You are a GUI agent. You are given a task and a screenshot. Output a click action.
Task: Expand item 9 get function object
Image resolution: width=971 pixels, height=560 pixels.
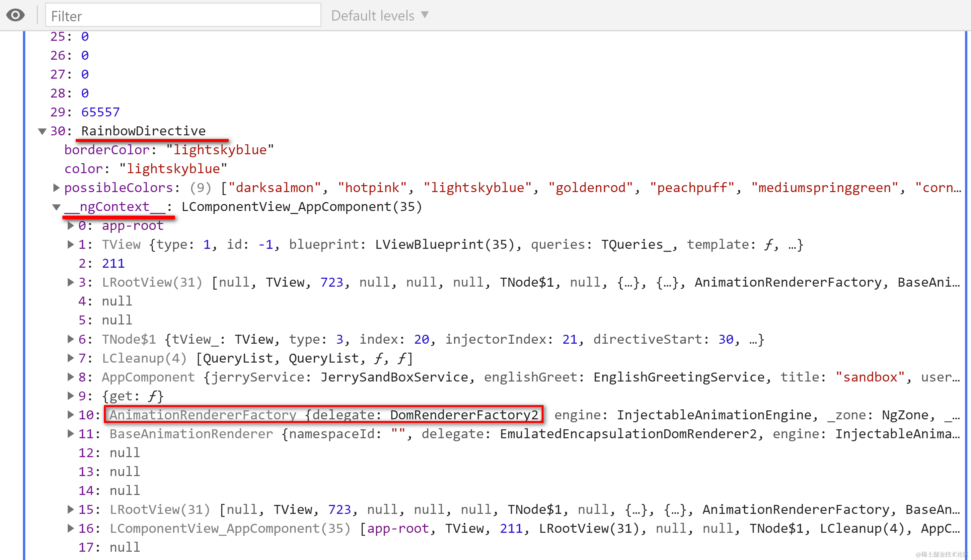coord(70,396)
